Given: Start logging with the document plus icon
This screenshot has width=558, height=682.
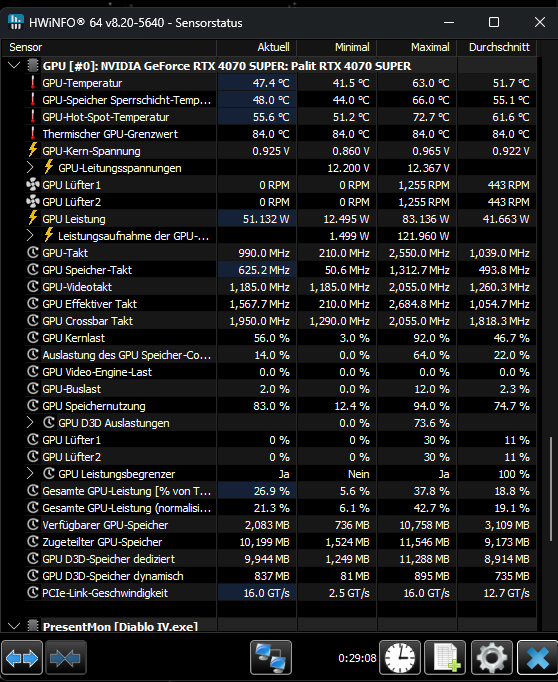Looking at the screenshot, I should pos(445,658).
